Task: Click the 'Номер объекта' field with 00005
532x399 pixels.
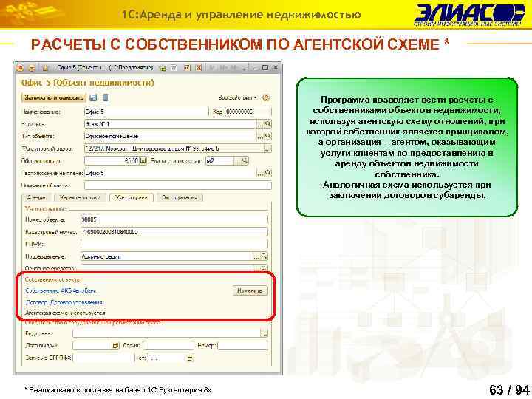Action: [174, 220]
